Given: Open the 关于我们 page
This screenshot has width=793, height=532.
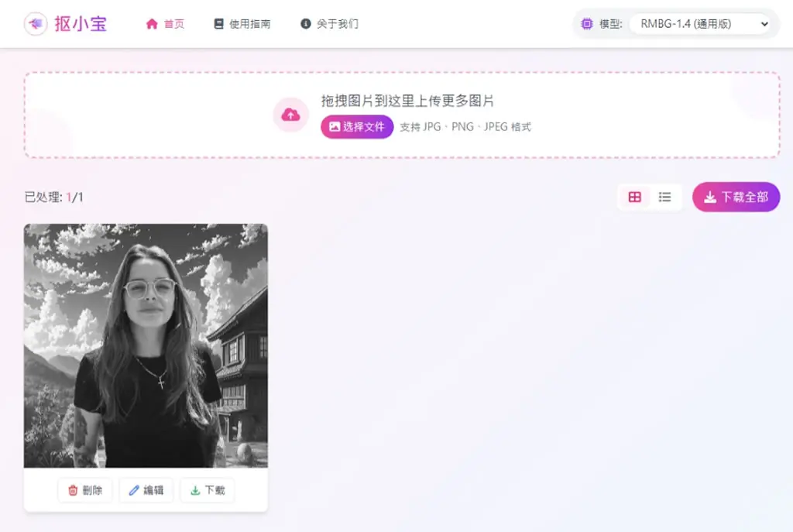Looking at the screenshot, I should [329, 24].
